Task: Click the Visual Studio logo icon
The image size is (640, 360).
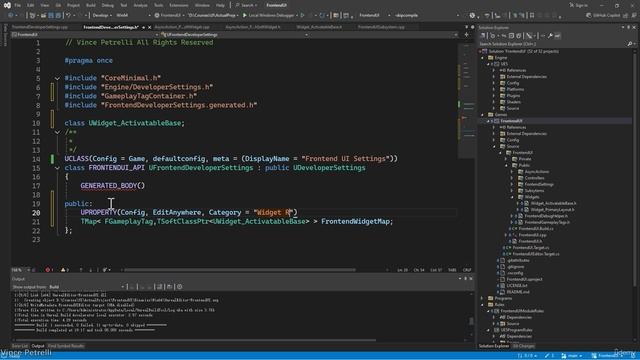Action: pyautogui.click(x=7, y=5)
